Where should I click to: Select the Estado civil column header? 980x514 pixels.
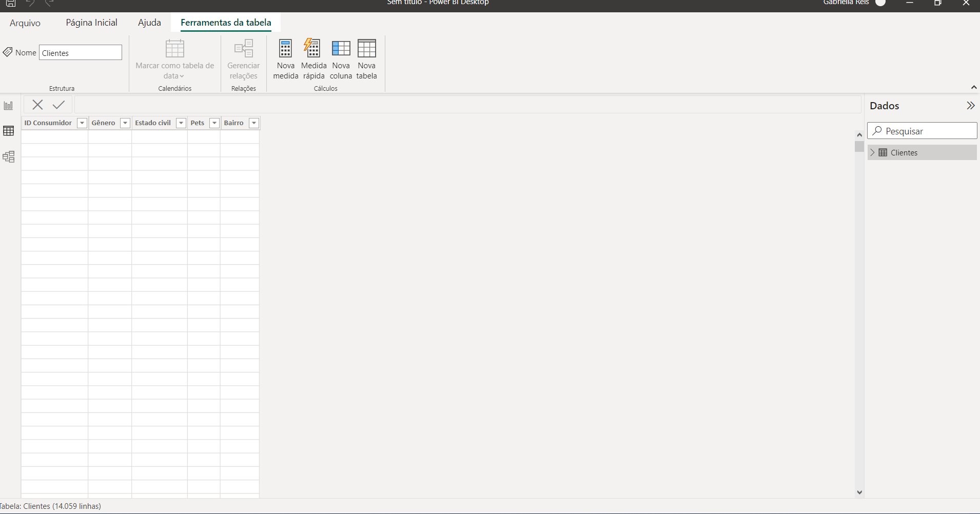[x=153, y=123]
